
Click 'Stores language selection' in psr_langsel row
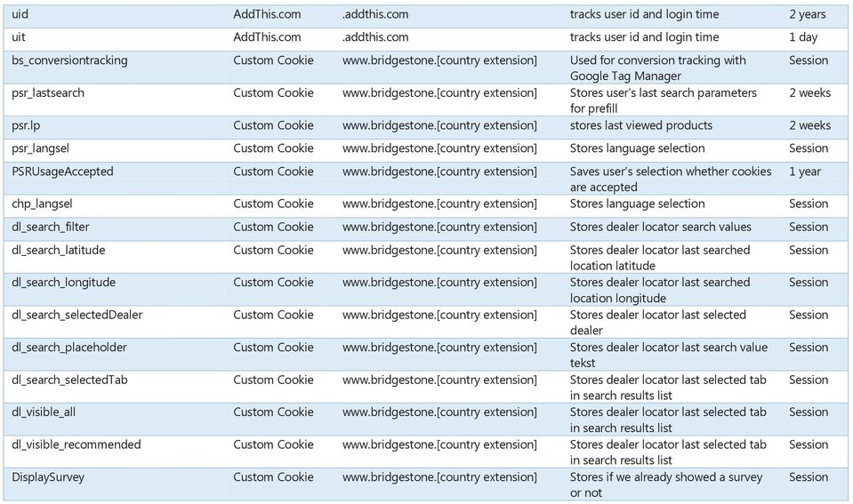click(x=637, y=149)
